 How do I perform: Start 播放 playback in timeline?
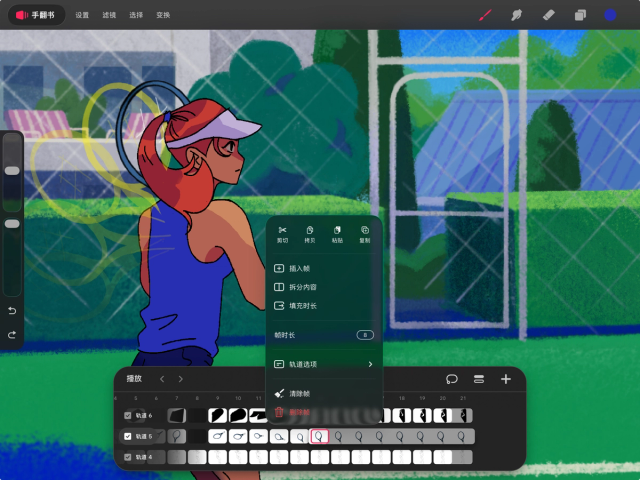134,379
